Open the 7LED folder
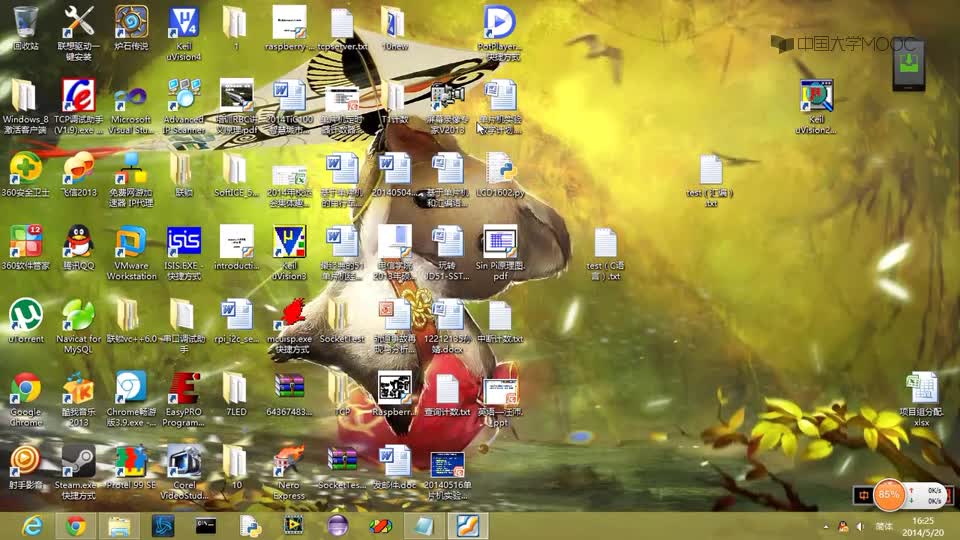This screenshot has width=960, height=540. [x=236, y=394]
